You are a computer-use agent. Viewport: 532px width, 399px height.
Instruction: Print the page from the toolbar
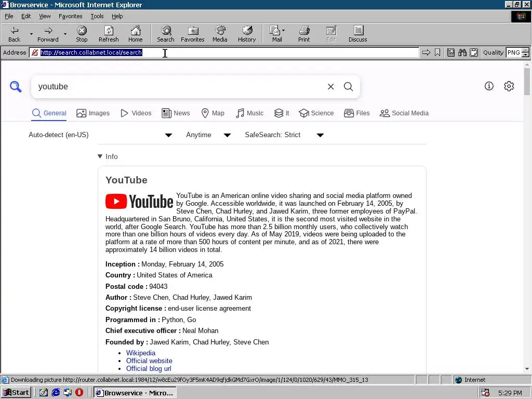click(304, 34)
